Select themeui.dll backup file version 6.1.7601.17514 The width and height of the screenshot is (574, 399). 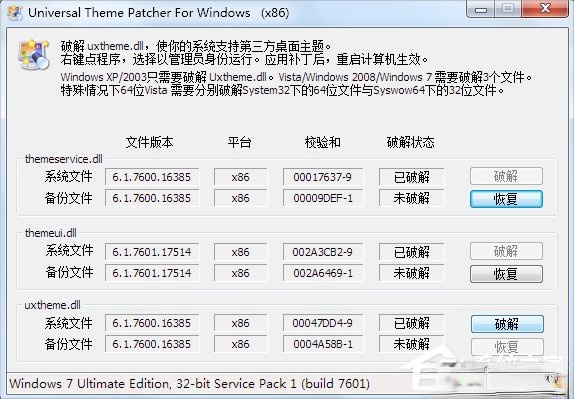pyautogui.click(x=152, y=273)
